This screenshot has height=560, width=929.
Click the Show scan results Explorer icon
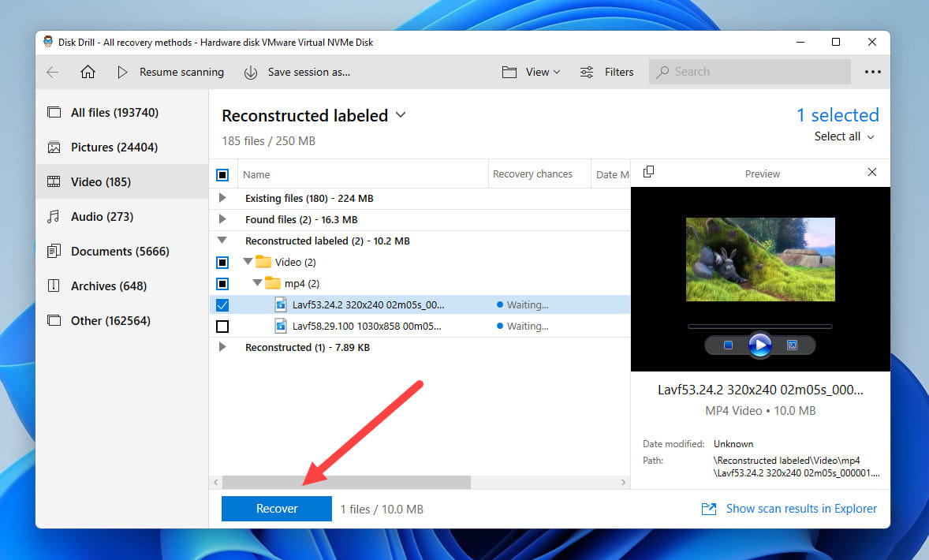[x=709, y=509]
